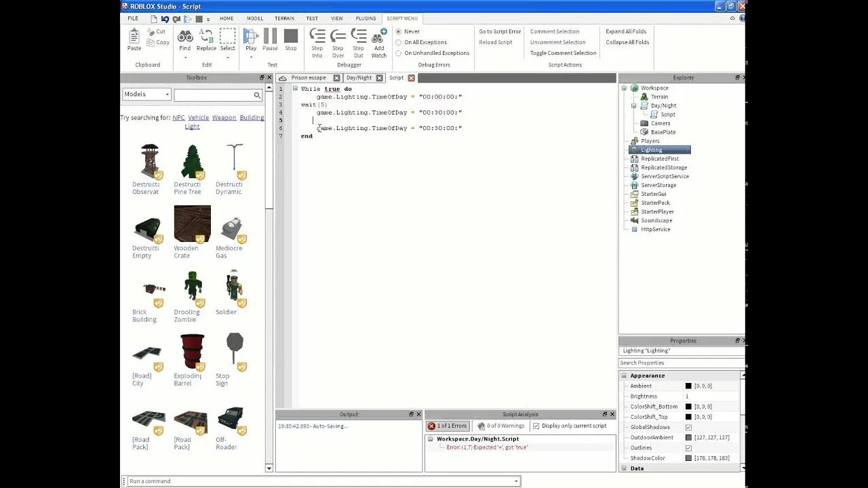Click the New file icon beside FILE
Screen dimensions: 868x488
pyautogui.click(x=154, y=19)
